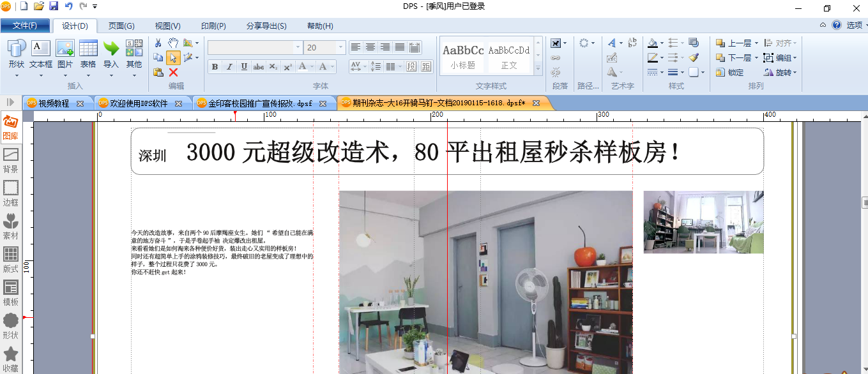Click the small room photo thumbnail
868x374 pixels.
tap(703, 222)
